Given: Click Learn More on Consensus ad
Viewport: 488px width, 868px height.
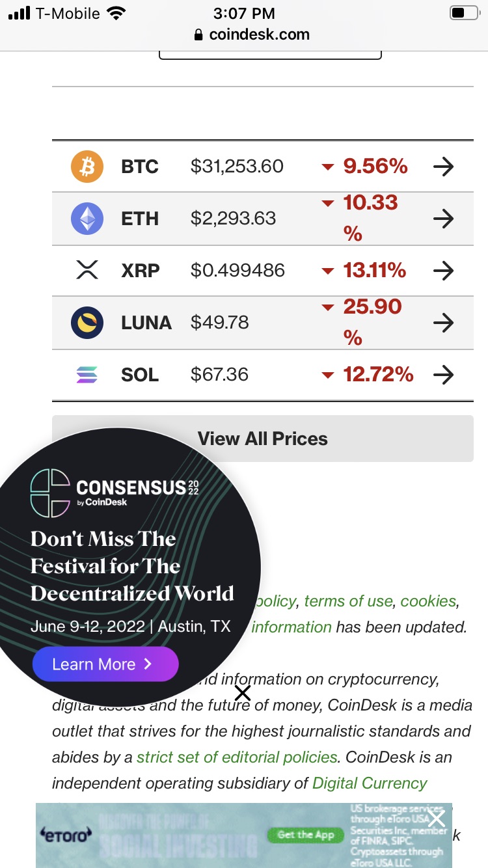Looking at the screenshot, I should (105, 664).
